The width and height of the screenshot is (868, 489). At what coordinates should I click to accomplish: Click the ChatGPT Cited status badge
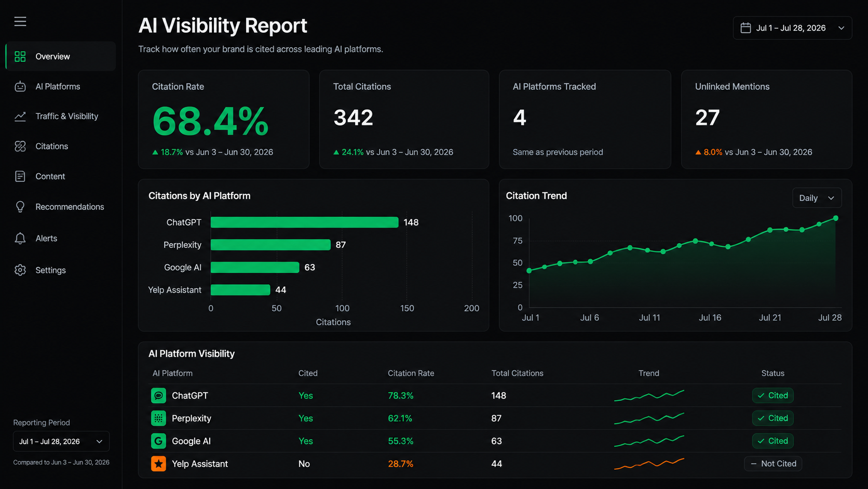[772, 395]
